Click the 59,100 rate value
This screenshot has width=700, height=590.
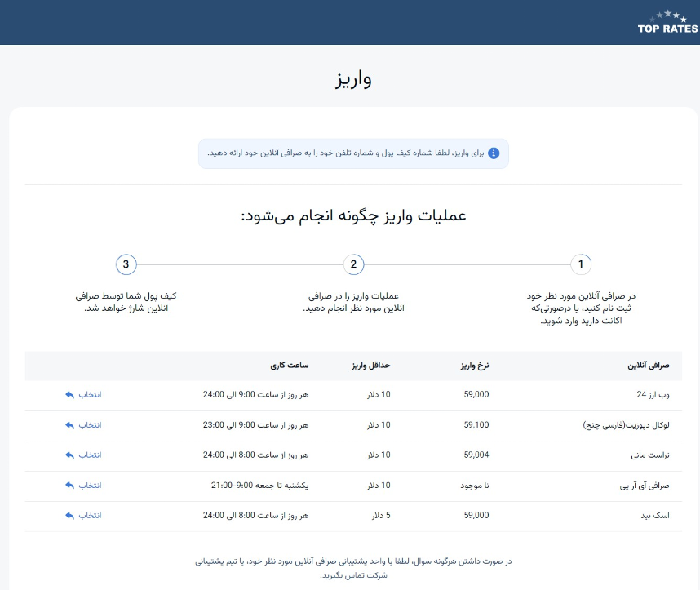tap(476, 424)
